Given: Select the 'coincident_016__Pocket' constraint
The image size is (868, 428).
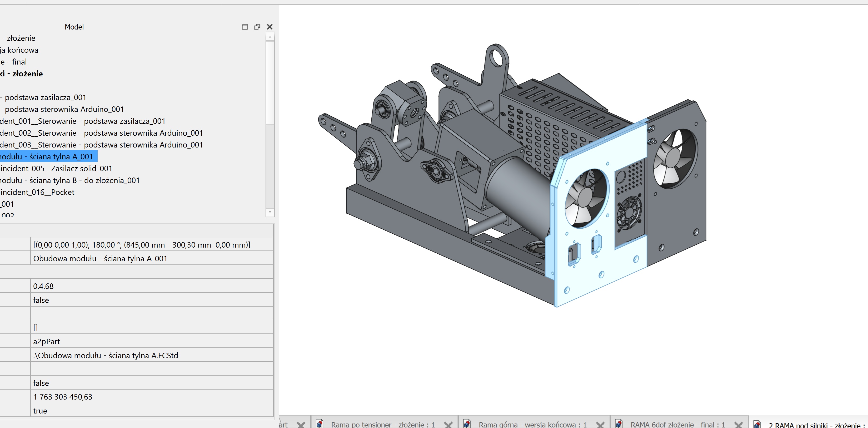Looking at the screenshot, I should 37,192.
